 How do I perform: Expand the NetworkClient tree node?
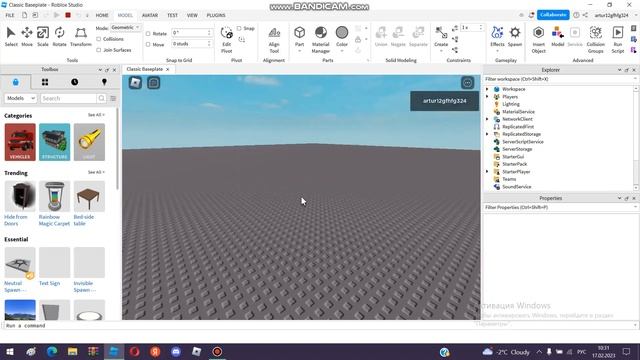click(487, 119)
